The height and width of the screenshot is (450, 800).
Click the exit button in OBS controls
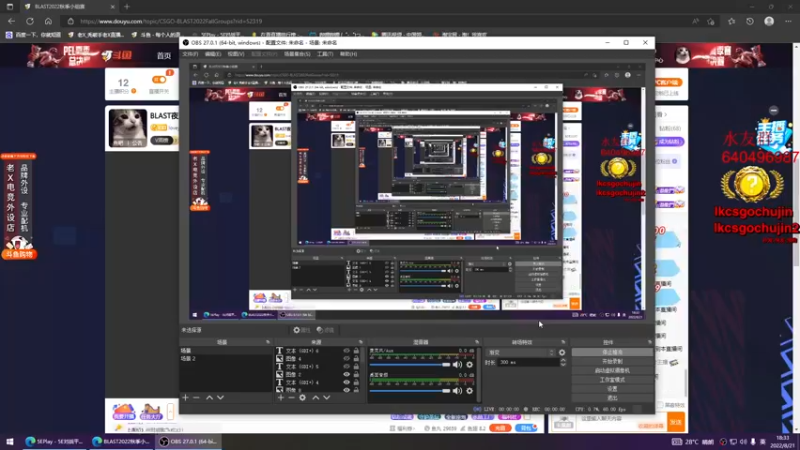coord(612,398)
